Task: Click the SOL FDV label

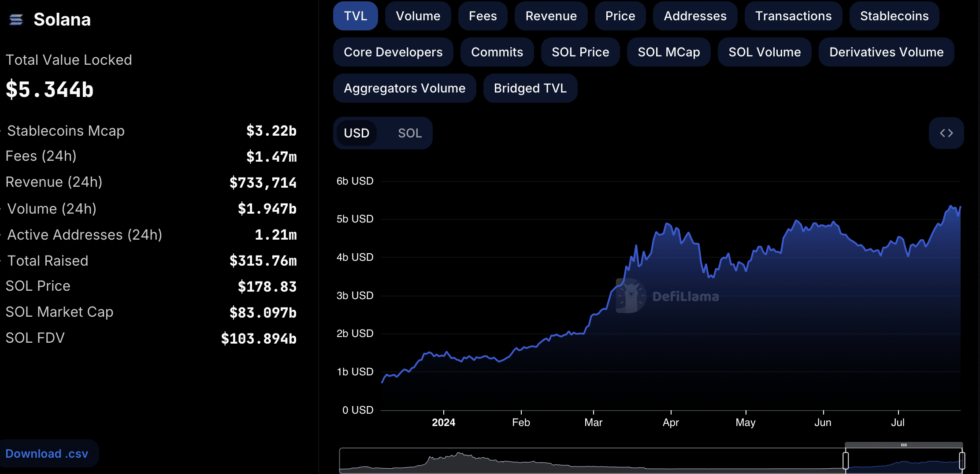Action: pyautogui.click(x=35, y=338)
